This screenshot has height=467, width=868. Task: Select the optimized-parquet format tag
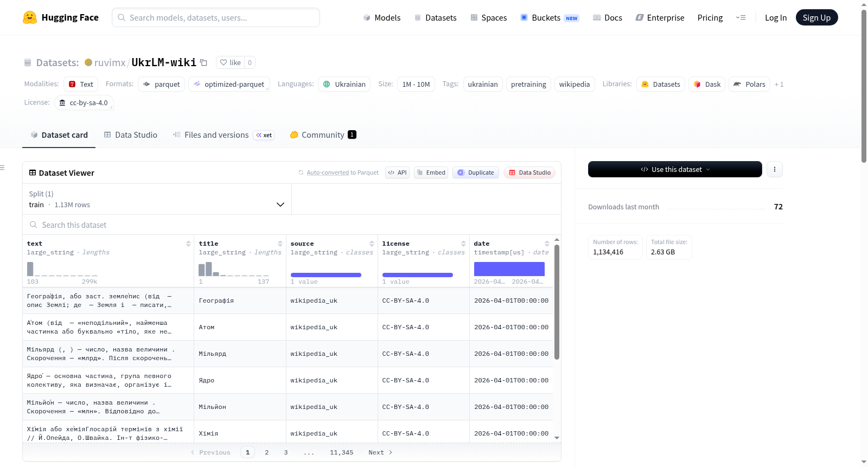(229, 84)
